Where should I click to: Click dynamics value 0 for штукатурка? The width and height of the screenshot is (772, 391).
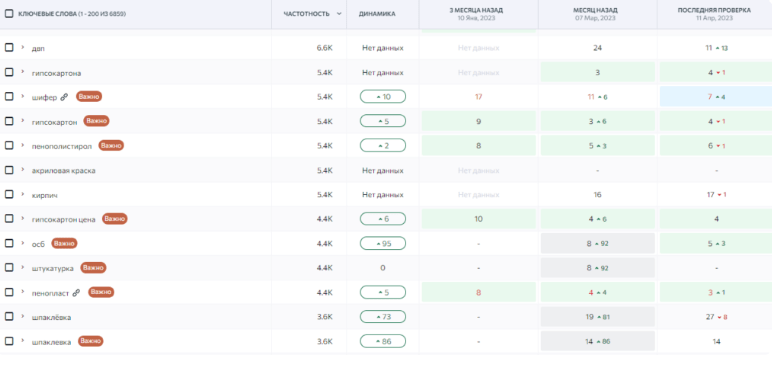[x=383, y=268]
